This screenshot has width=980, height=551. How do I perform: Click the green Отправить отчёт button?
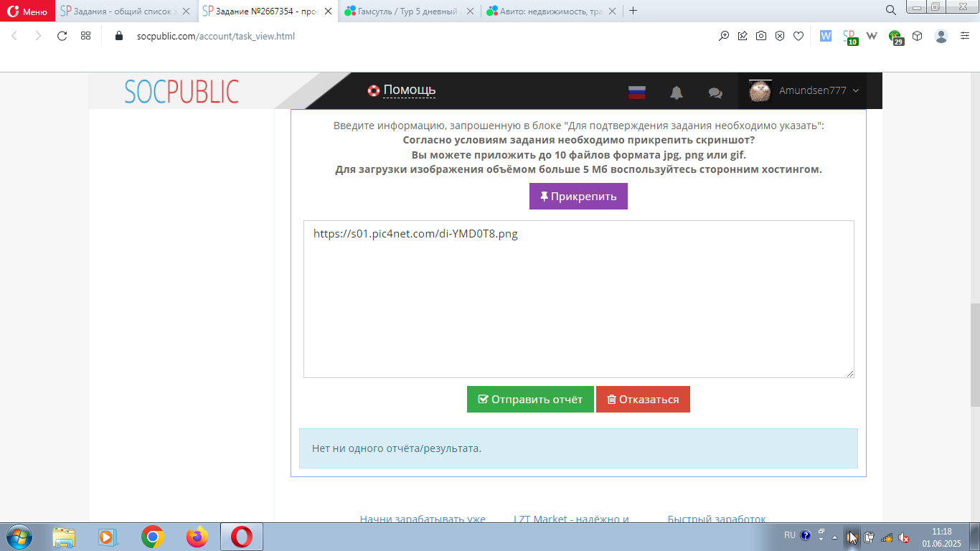point(530,400)
